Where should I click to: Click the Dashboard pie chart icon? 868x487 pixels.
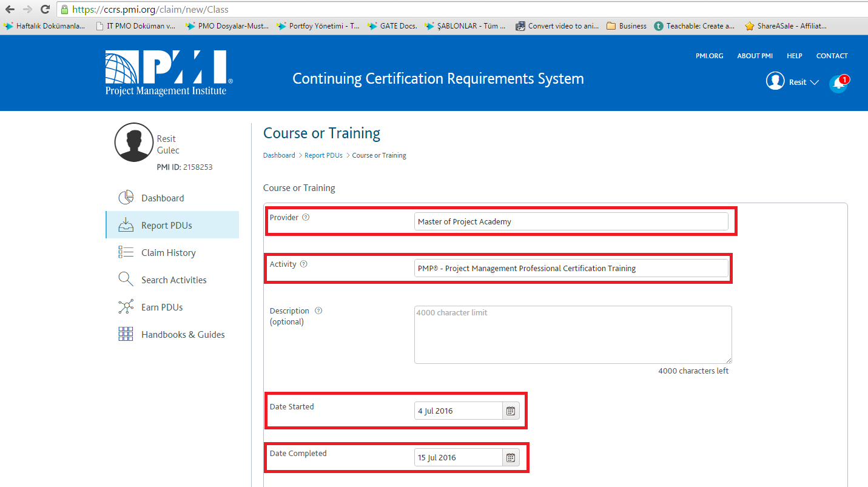(x=126, y=198)
